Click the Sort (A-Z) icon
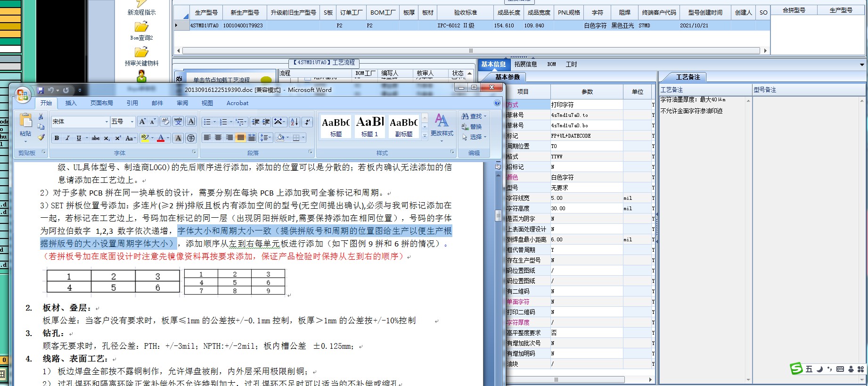 click(295, 122)
